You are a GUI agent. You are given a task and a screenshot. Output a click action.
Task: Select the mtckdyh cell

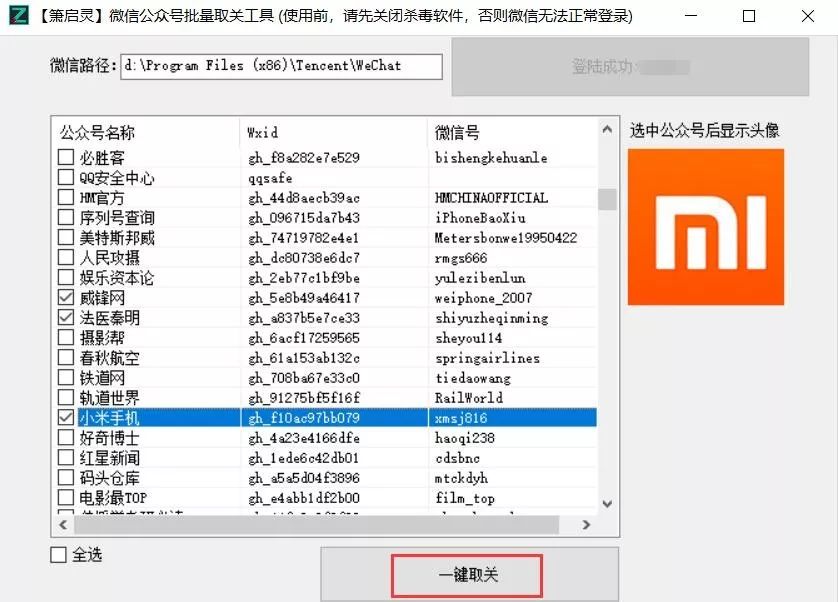click(461, 478)
